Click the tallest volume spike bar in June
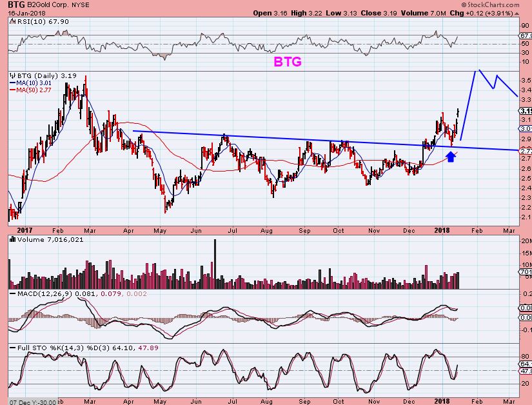 point(215,264)
